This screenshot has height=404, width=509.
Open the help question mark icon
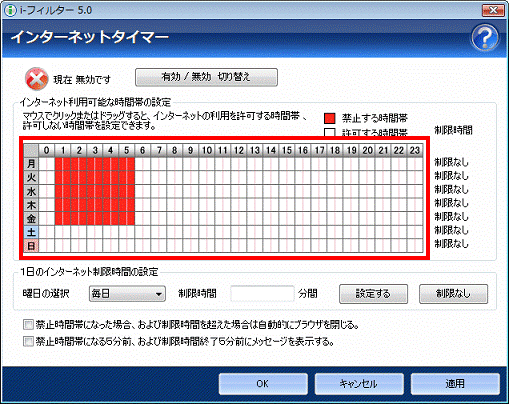click(485, 37)
